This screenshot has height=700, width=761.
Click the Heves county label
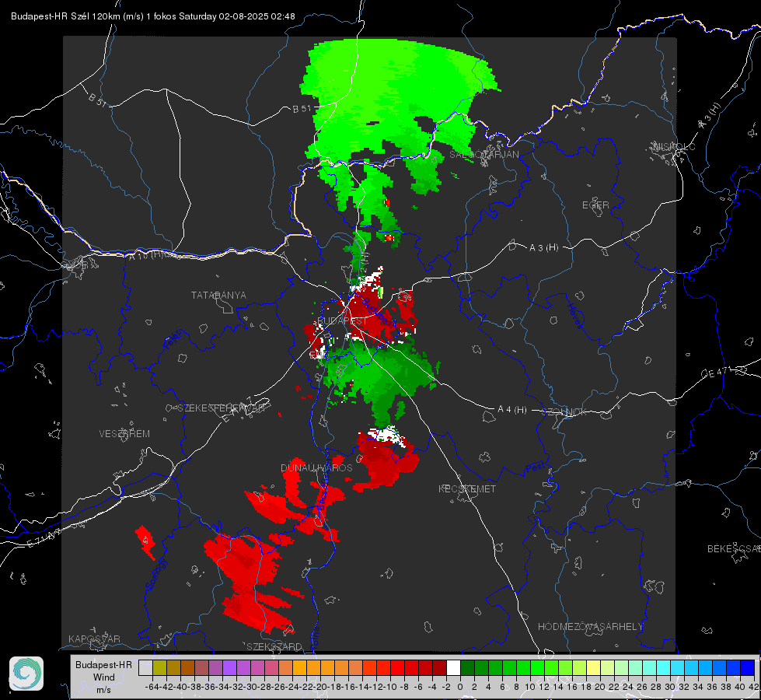(x=574, y=317)
